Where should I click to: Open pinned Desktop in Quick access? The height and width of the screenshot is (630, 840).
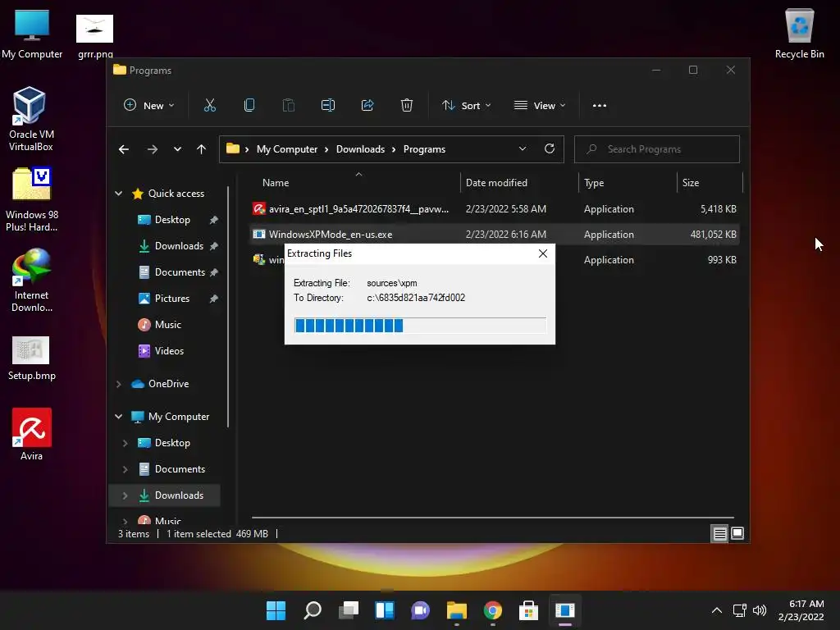(x=172, y=220)
